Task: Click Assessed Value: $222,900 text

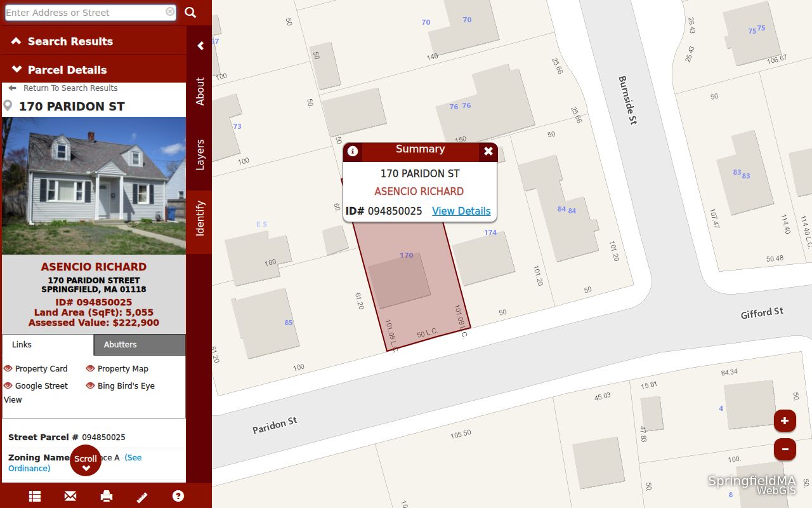Action: [x=94, y=323]
